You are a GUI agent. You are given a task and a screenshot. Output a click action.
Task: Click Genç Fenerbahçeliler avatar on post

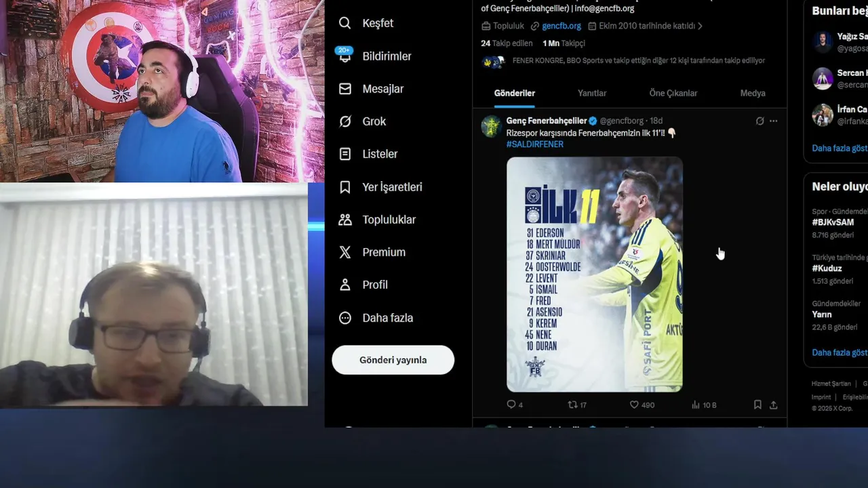491,127
